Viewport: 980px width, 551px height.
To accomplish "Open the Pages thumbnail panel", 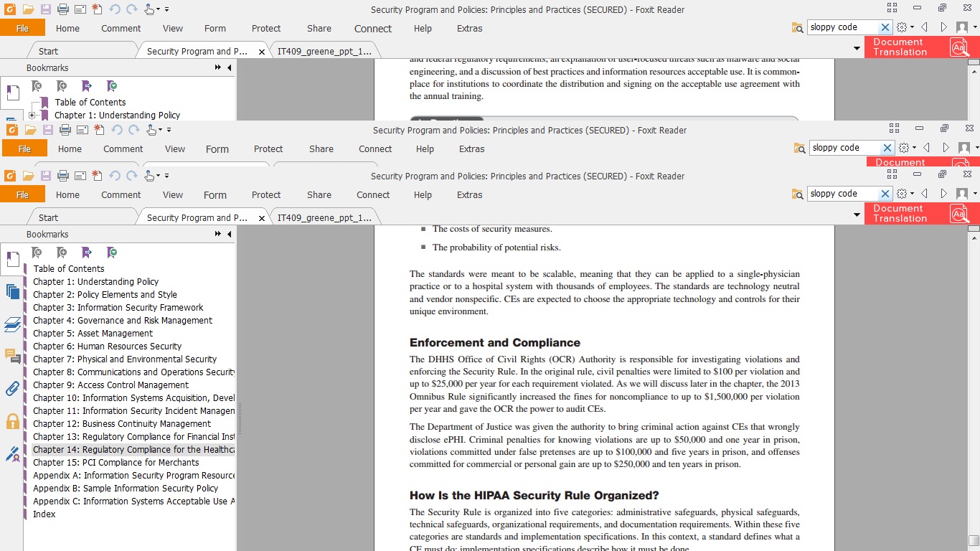I will tap(12, 291).
